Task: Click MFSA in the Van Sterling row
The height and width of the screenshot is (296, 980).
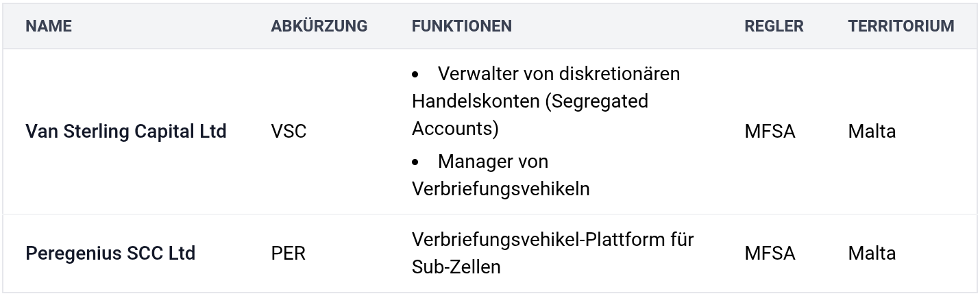Action: (770, 132)
